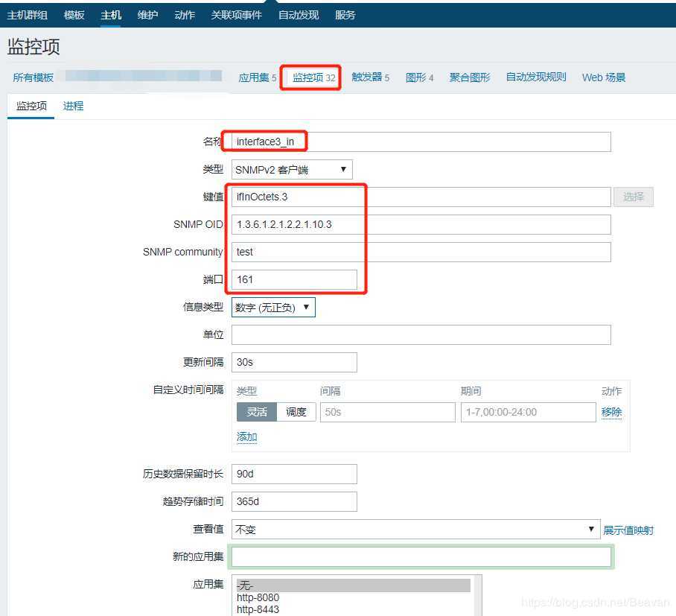Click the 端口 field showing 161
The image size is (676, 616).
tap(295, 279)
